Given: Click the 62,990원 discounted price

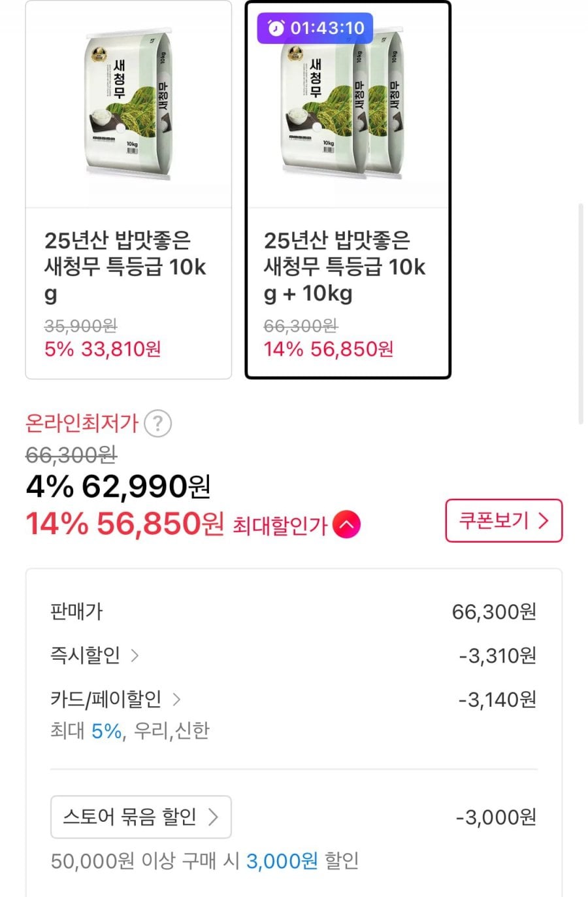Looking at the screenshot, I should point(146,486).
